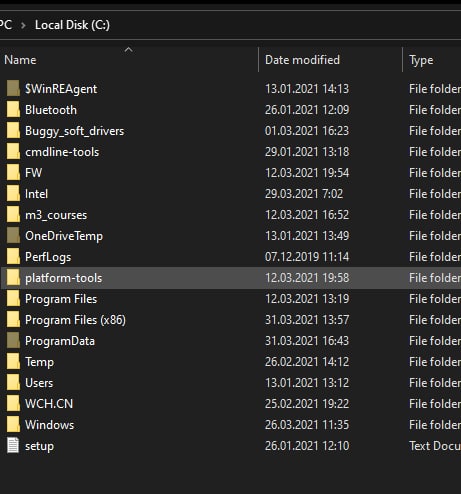Select the $WinREAgent folder name
The height and width of the screenshot is (494, 461).
(x=61, y=89)
